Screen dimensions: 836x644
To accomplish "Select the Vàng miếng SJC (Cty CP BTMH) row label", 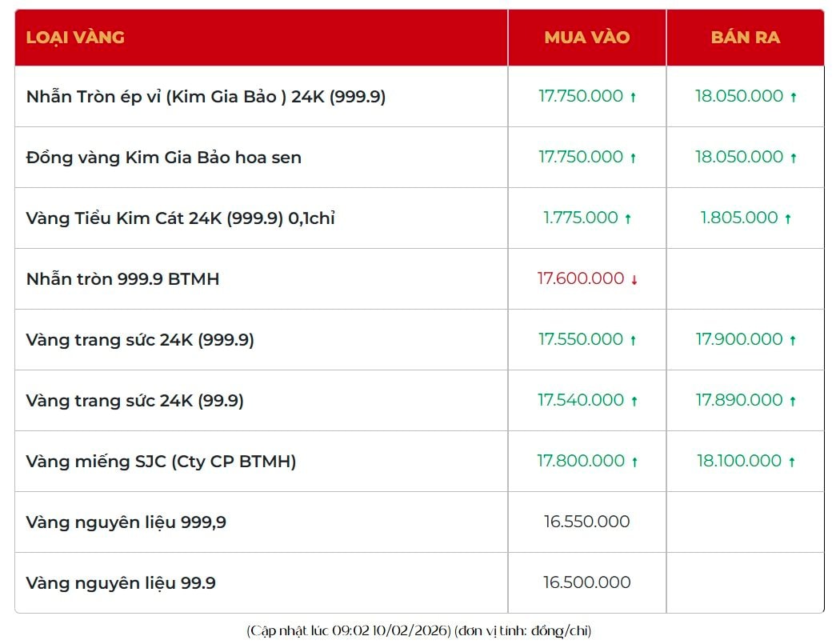I will point(161,462).
